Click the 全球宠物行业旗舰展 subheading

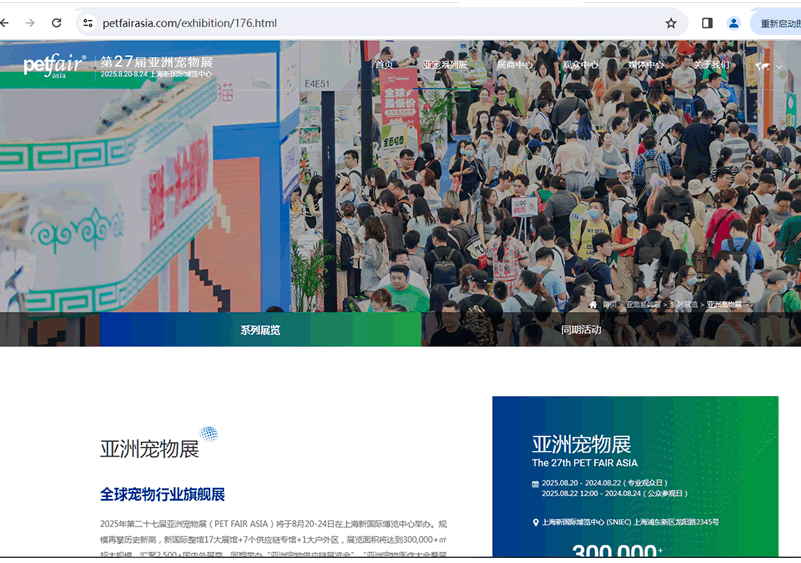coord(162,495)
